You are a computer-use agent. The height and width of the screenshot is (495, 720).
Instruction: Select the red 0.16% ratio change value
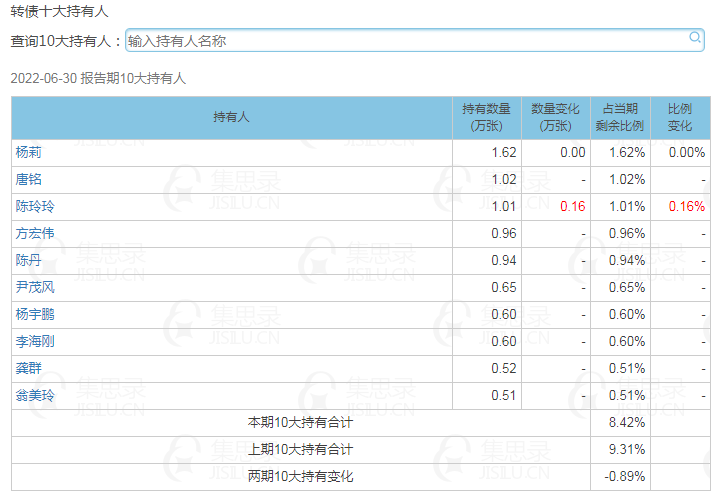[x=686, y=207]
